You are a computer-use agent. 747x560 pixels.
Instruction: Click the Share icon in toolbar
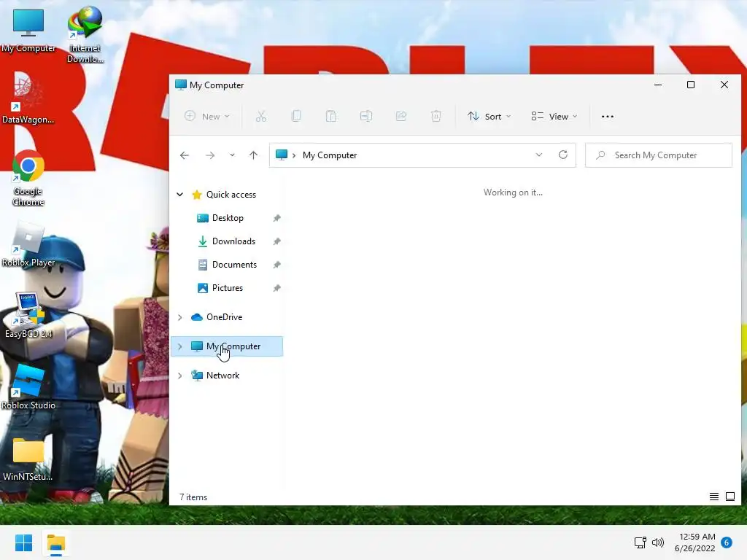[x=401, y=116]
